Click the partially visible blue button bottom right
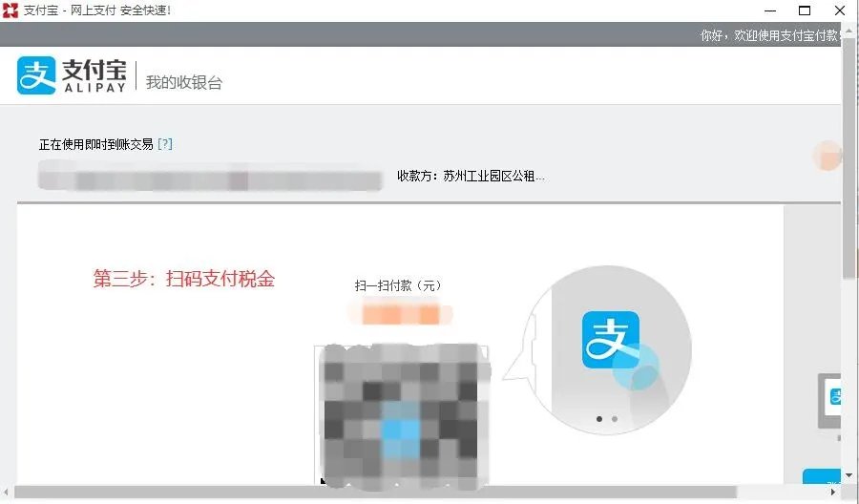859x504 pixels. pos(821,476)
